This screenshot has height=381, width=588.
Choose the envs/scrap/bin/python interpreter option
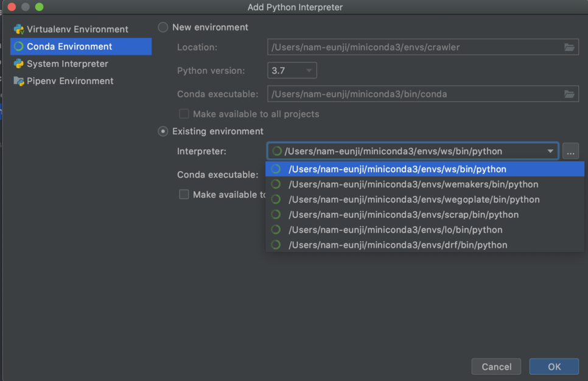point(425,214)
